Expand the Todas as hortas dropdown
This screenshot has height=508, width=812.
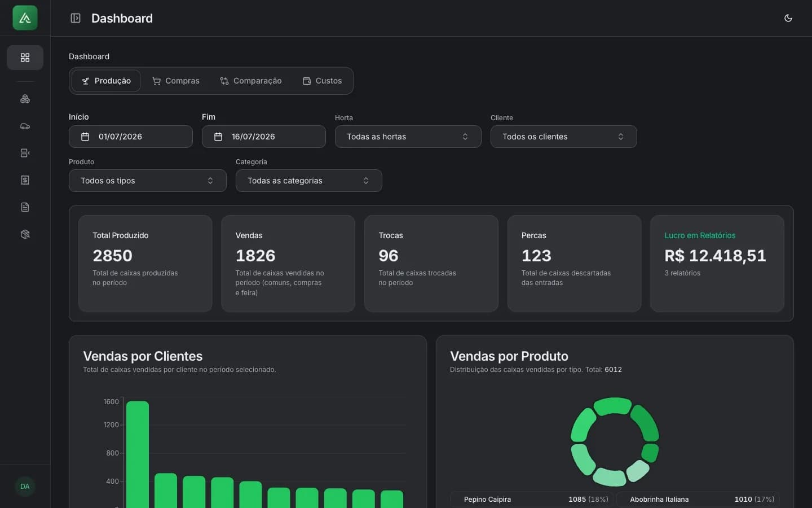(408, 137)
